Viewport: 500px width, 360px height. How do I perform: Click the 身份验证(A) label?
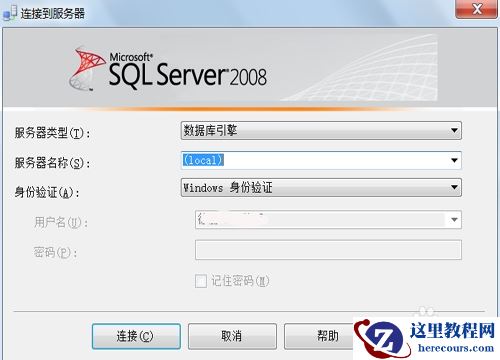pyautogui.click(x=47, y=192)
